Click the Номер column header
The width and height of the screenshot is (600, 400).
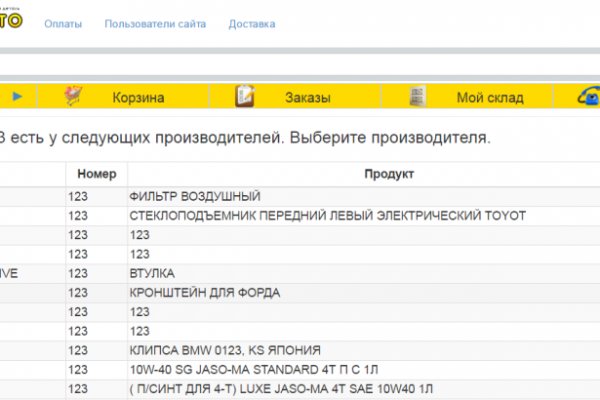[x=97, y=174]
